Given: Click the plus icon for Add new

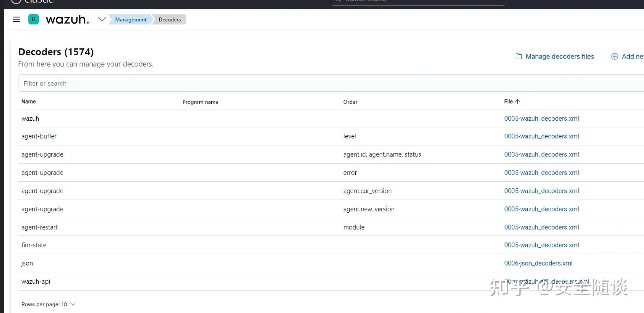Looking at the screenshot, I should pyautogui.click(x=615, y=56).
